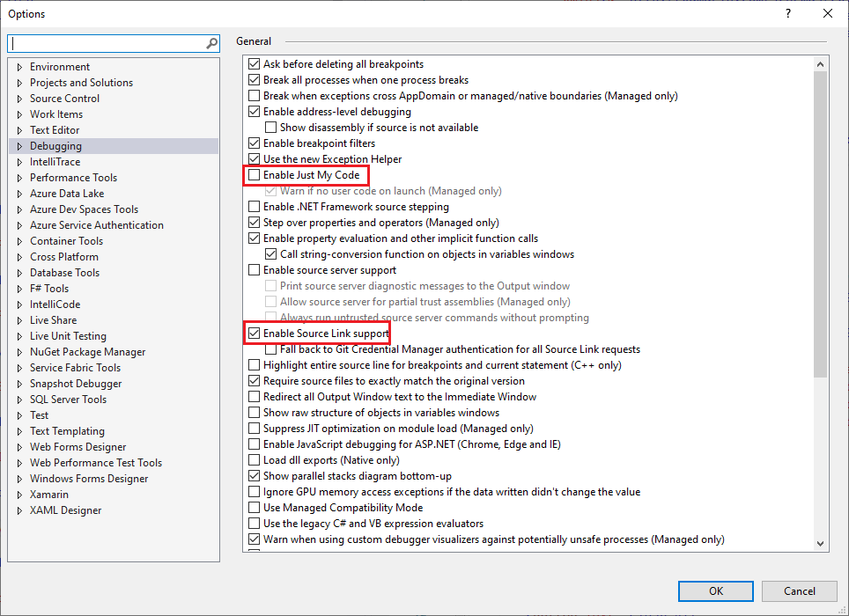
Task: Close the Options dialog
Action: [828, 13]
